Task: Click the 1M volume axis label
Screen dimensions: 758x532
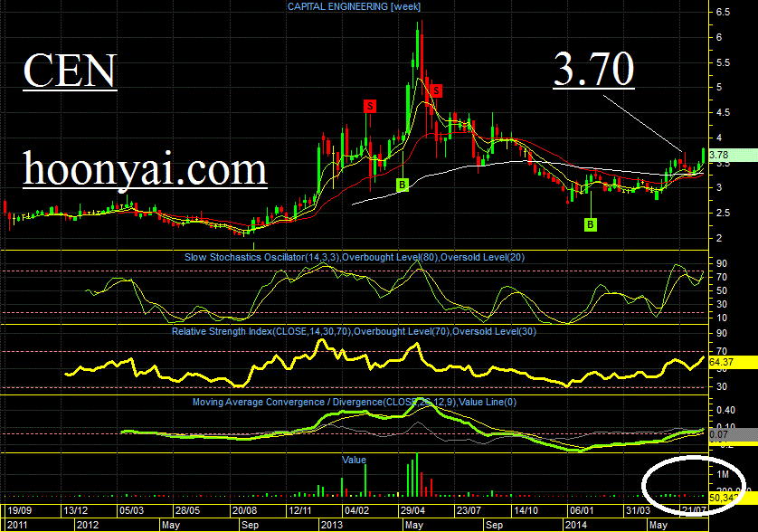Action: 723,474
